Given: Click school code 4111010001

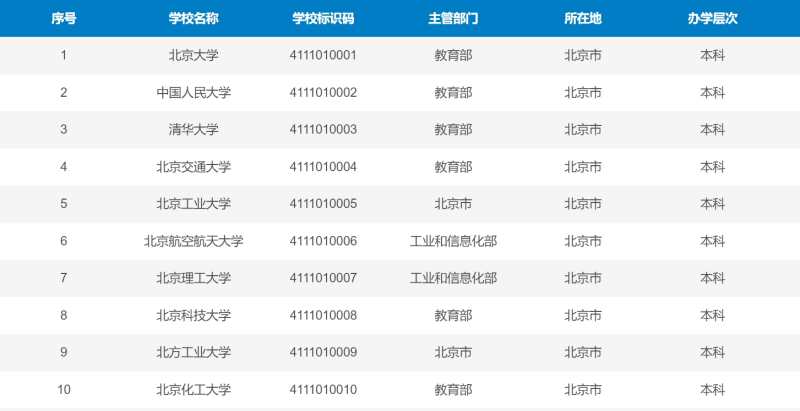Looking at the screenshot, I should (323, 55).
